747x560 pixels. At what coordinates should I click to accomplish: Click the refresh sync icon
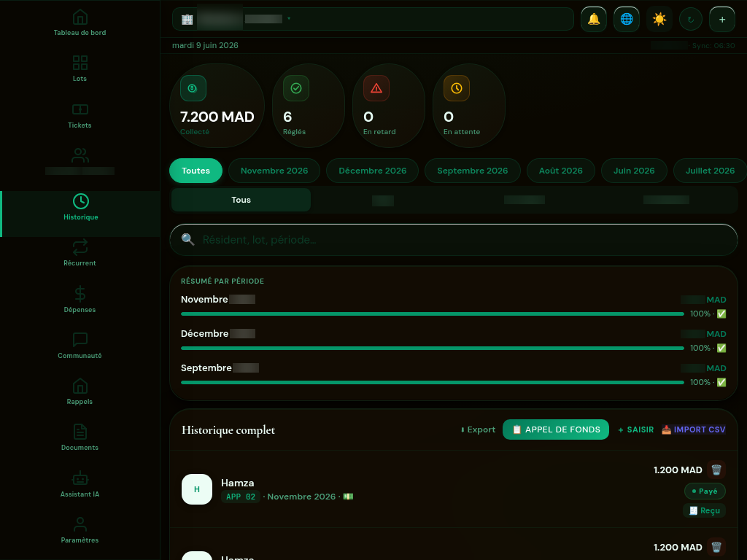coord(691,20)
